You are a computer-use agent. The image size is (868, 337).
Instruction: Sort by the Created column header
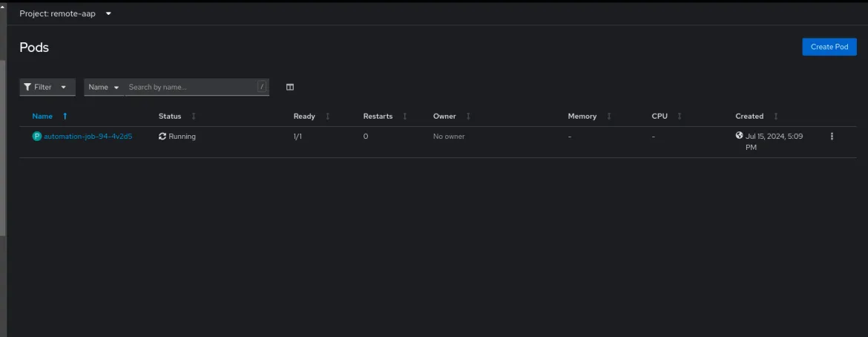pyautogui.click(x=749, y=117)
